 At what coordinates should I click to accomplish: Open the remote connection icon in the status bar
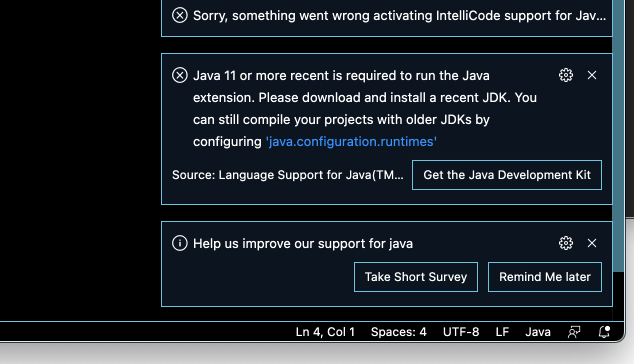(574, 331)
